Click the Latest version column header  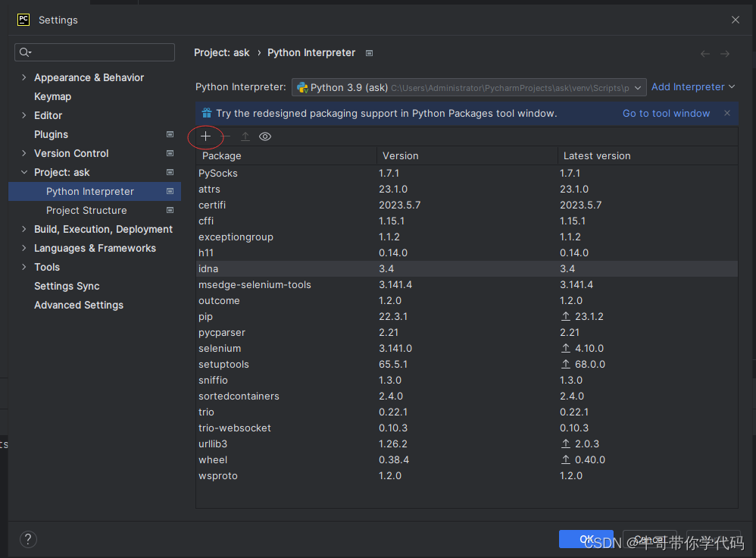648,156
